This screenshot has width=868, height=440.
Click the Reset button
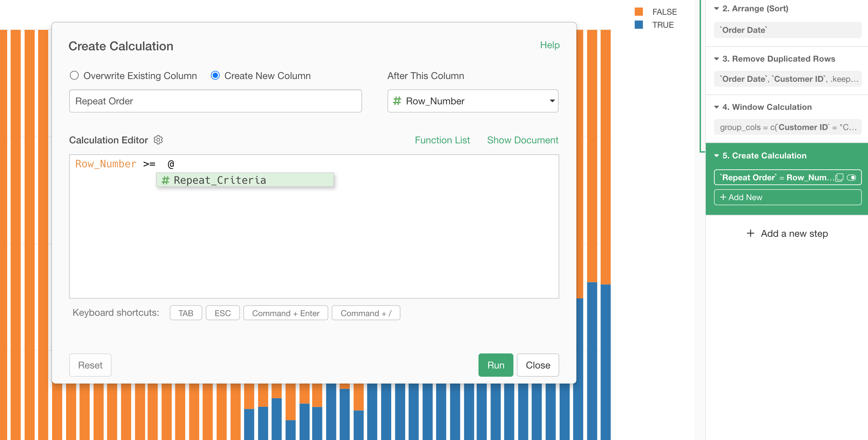click(x=90, y=365)
